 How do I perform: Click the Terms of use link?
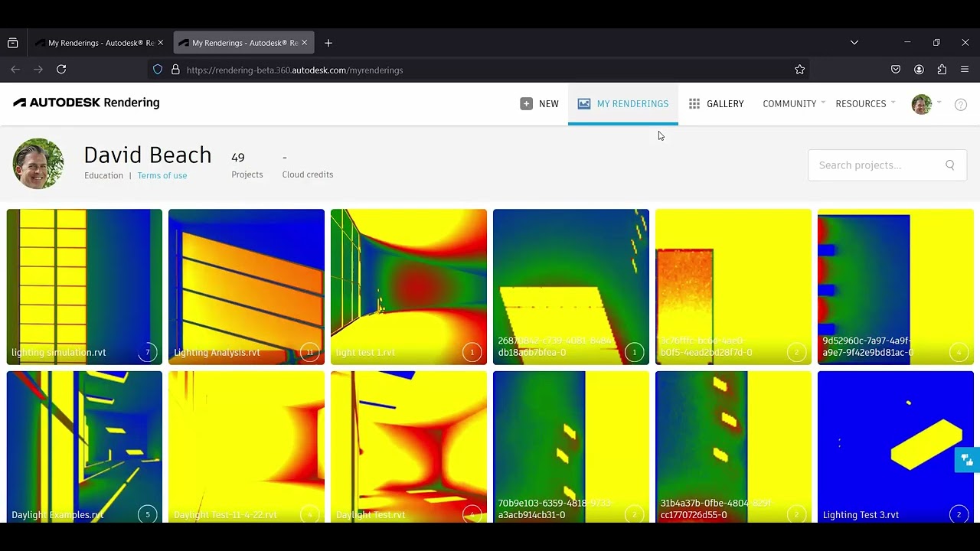click(162, 175)
